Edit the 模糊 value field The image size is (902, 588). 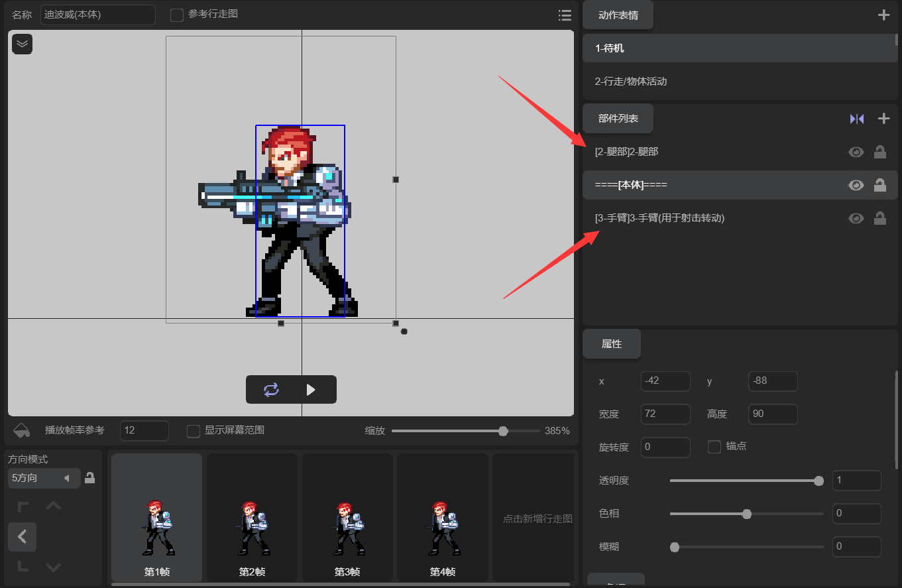click(857, 547)
